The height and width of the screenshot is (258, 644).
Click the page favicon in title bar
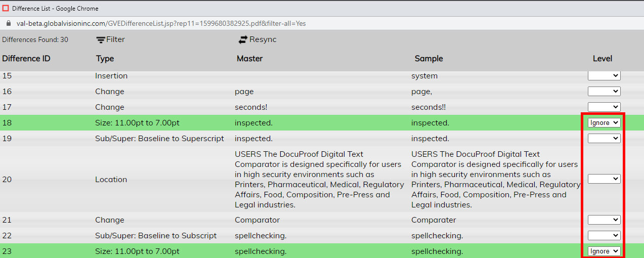[6, 8]
